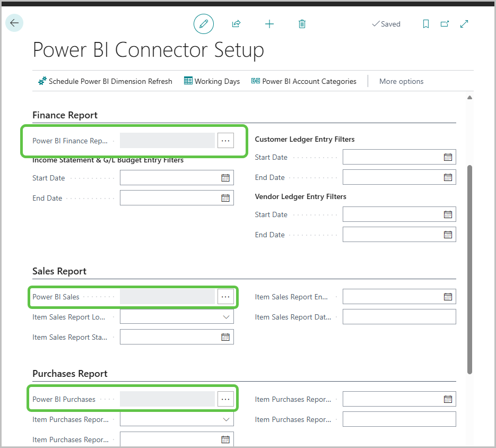
Task: Open calendar for Customer Ledger End Date
Action: pos(448,177)
